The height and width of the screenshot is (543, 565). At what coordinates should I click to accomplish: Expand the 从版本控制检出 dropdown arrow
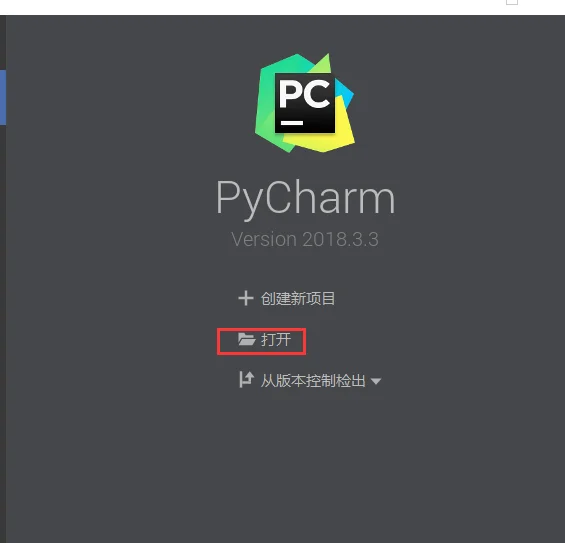[376, 381]
